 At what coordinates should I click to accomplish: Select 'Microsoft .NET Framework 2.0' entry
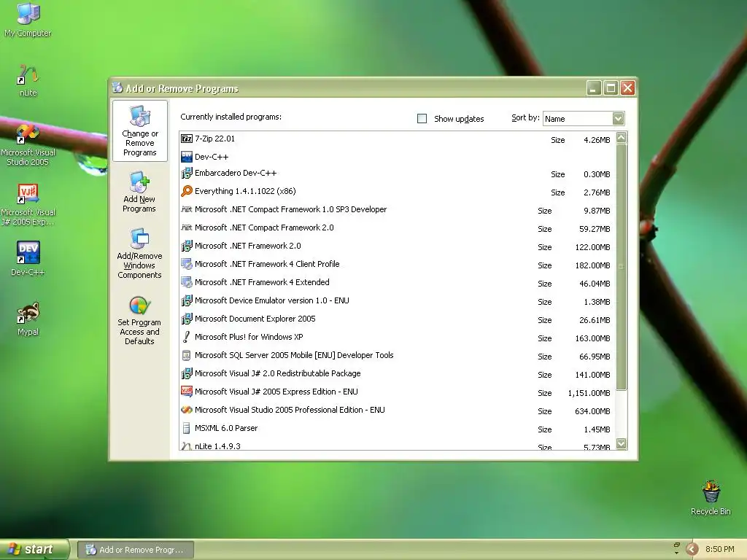pos(398,246)
